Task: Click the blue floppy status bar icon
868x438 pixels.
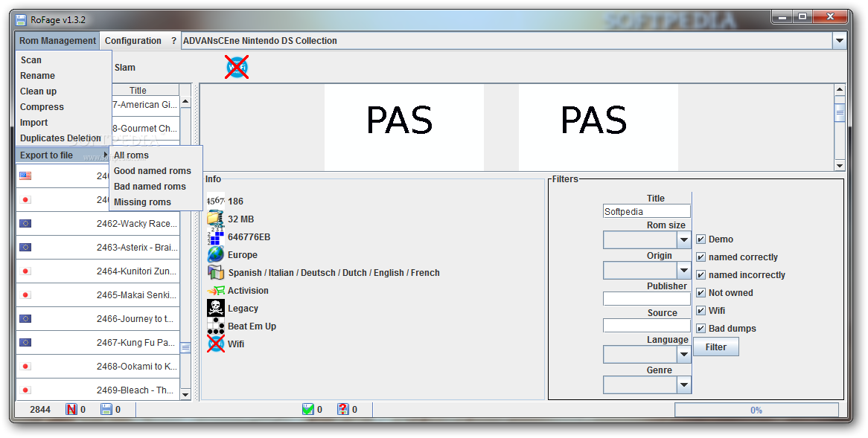Action: pyautogui.click(x=106, y=409)
